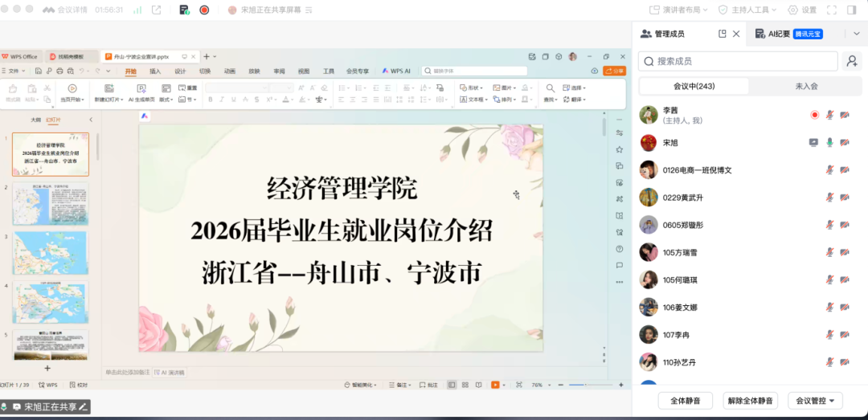Toggle microphone for 宋旭

[829, 143]
